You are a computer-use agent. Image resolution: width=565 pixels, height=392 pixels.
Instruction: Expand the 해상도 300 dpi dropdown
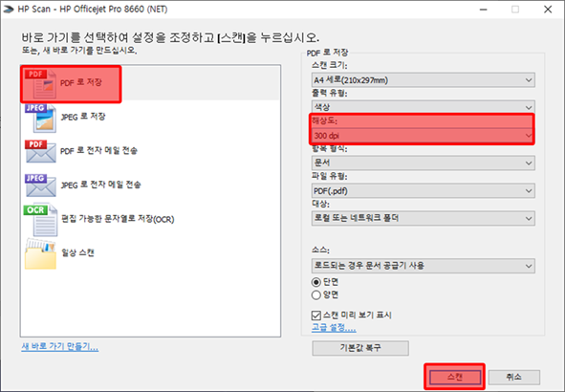423,136
